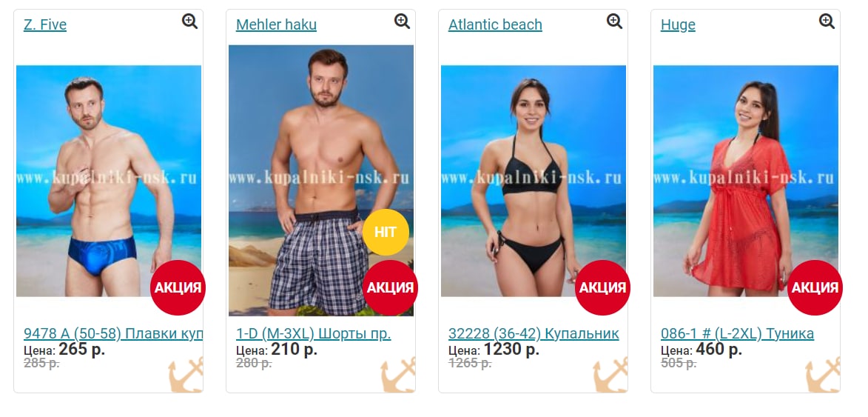Image resolution: width=868 pixels, height=417 pixels.
Task: Open the Z. Five brand link
Action: pos(45,25)
